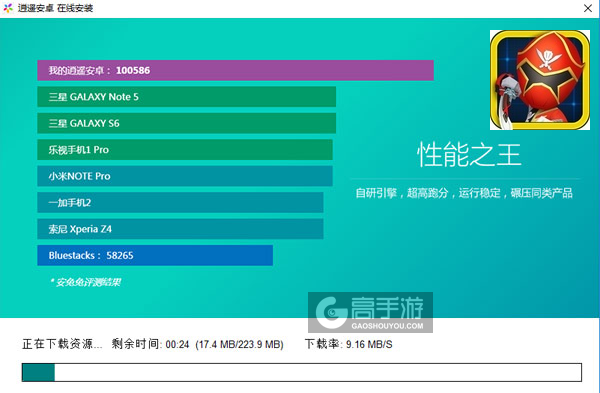The width and height of the screenshot is (600, 393).
Task: Click the download progress bar
Action: (x=302, y=372)
